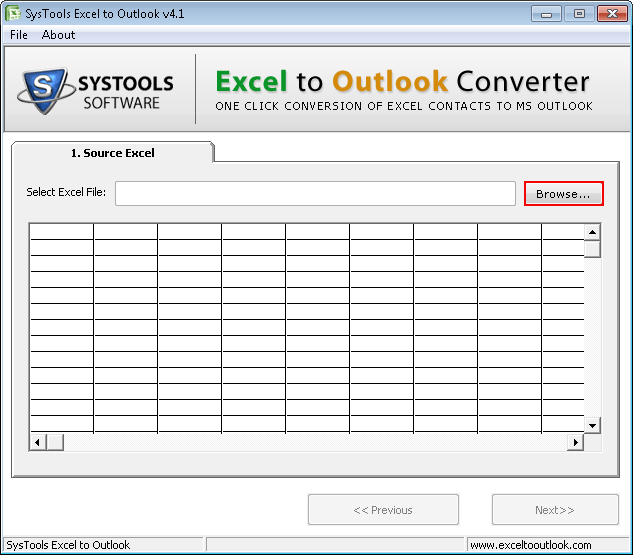Maximize the SysTools window

point(579,14)
